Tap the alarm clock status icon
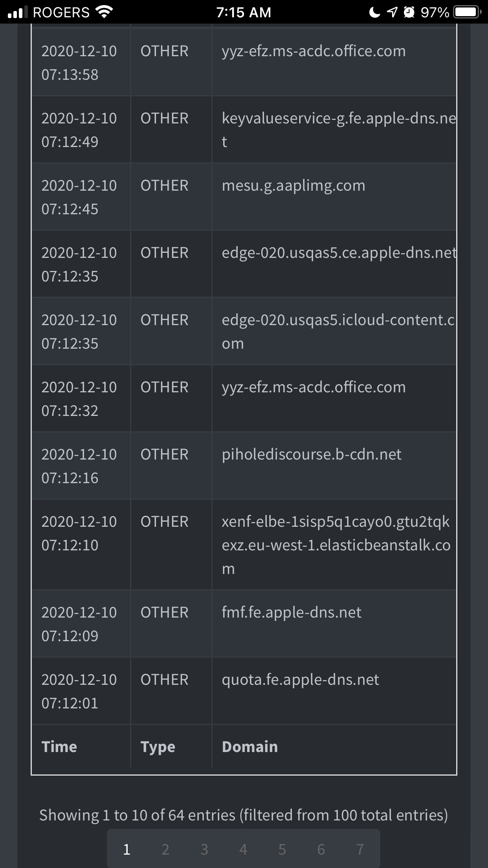 point(409,12)
